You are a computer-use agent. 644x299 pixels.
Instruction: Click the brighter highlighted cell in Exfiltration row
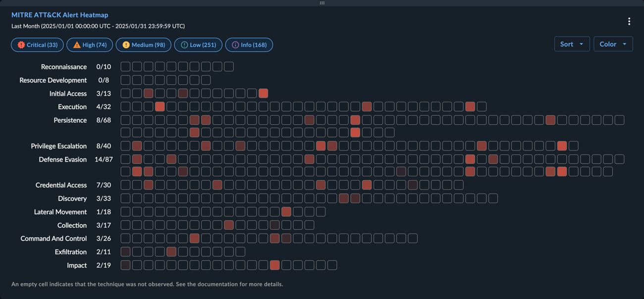171,252
